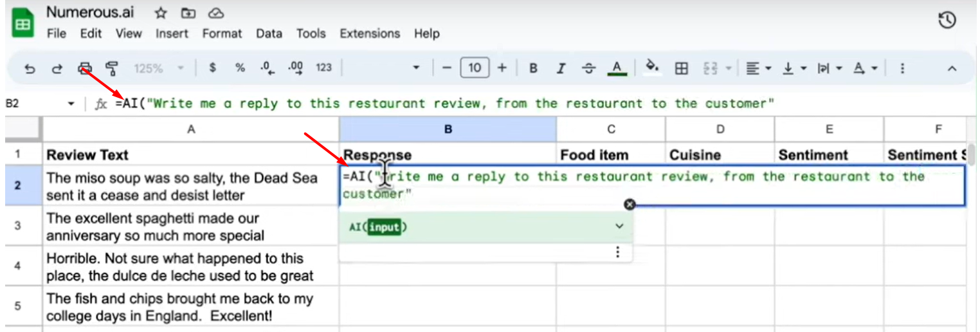
Task: Format as percent
Action: pyautogui.click(x=240, y=68)
